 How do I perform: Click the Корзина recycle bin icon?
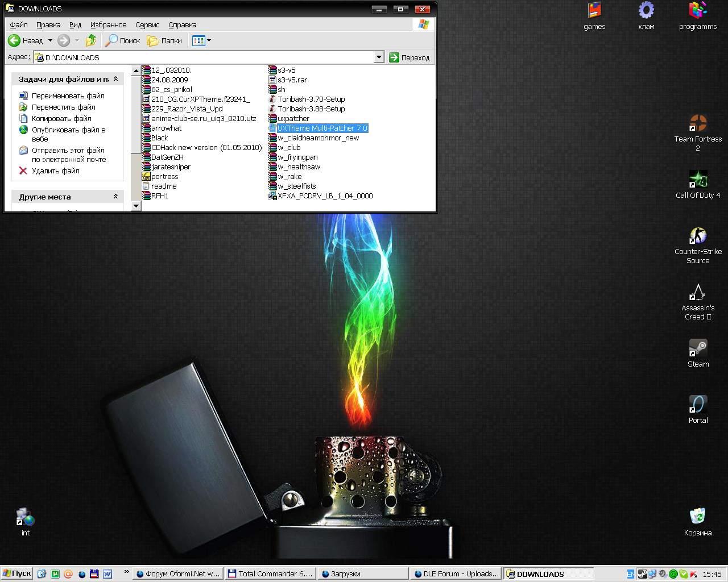pos(697,517)
